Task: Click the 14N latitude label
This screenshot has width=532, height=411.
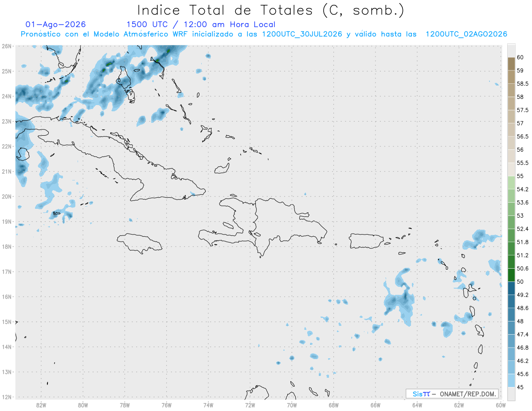Action: 6,347
